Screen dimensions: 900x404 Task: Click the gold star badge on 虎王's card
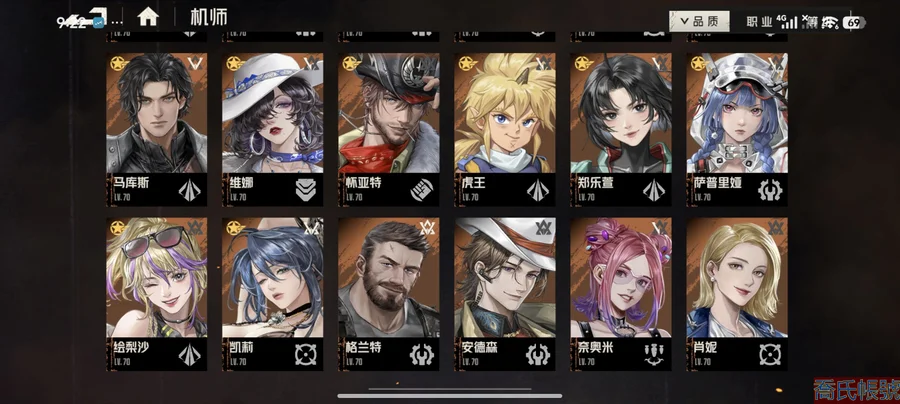(x=468, y=63)
